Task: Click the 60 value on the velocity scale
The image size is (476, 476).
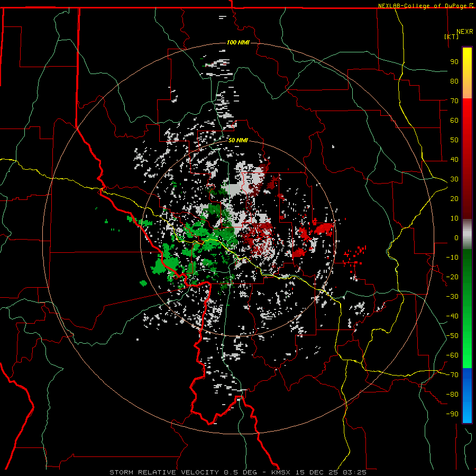Action: coord(454,121)
